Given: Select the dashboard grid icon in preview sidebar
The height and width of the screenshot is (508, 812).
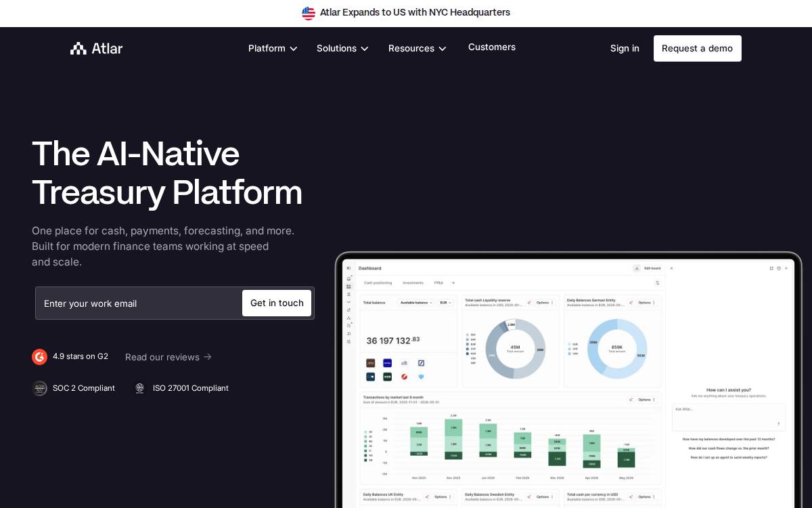Looking at the screenshot, I should click(x=348, y=287).
